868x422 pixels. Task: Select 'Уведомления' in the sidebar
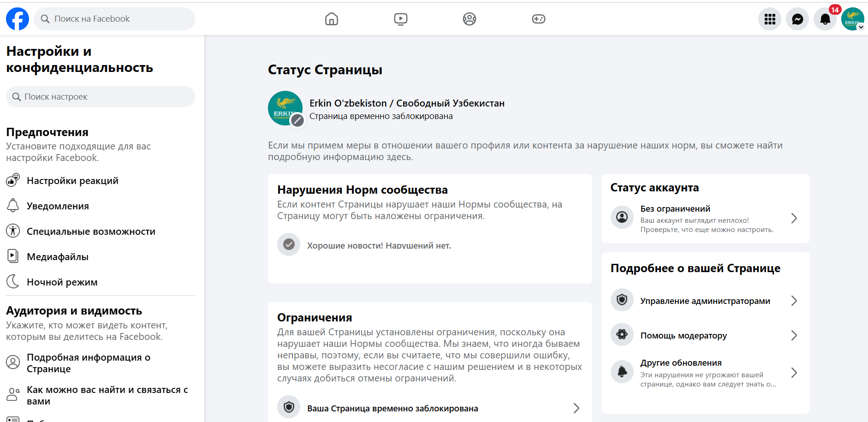tap(58, 206)
